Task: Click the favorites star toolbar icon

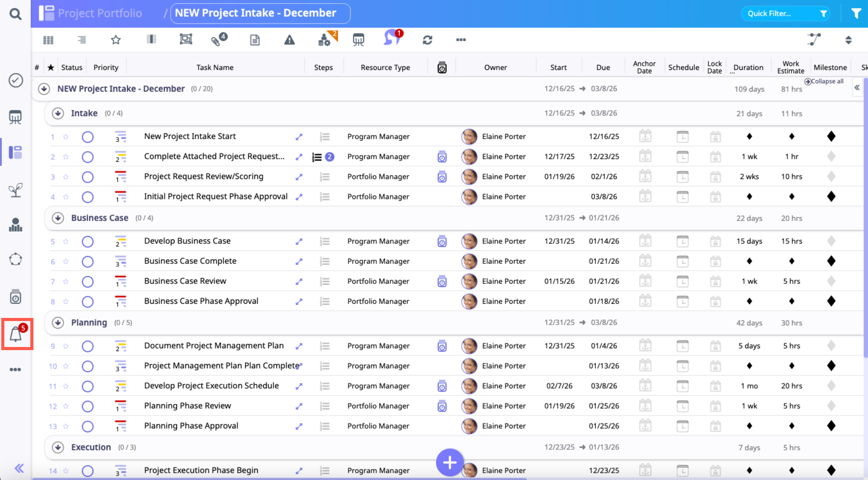Action: coord(116,40)
